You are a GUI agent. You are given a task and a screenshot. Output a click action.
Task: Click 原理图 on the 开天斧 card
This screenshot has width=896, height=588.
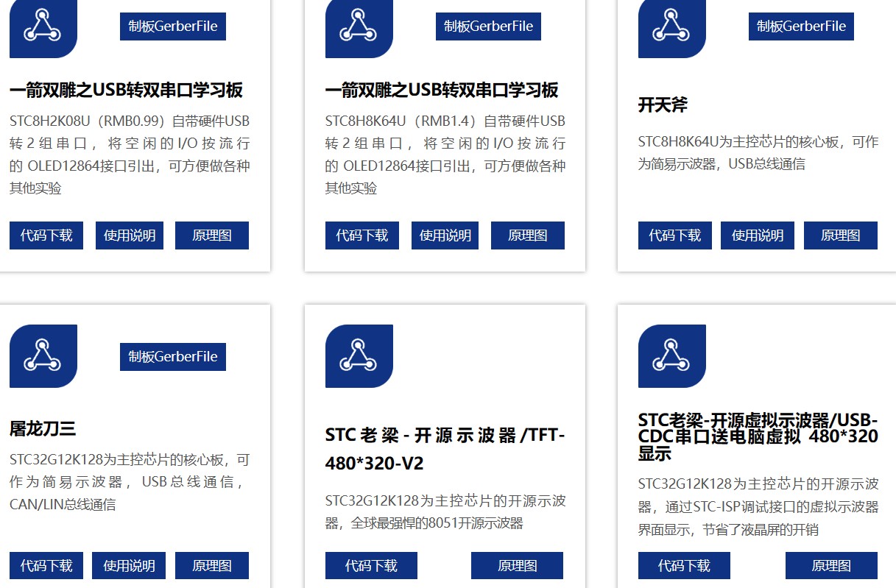pyautogui.click(x=841, y=235)
